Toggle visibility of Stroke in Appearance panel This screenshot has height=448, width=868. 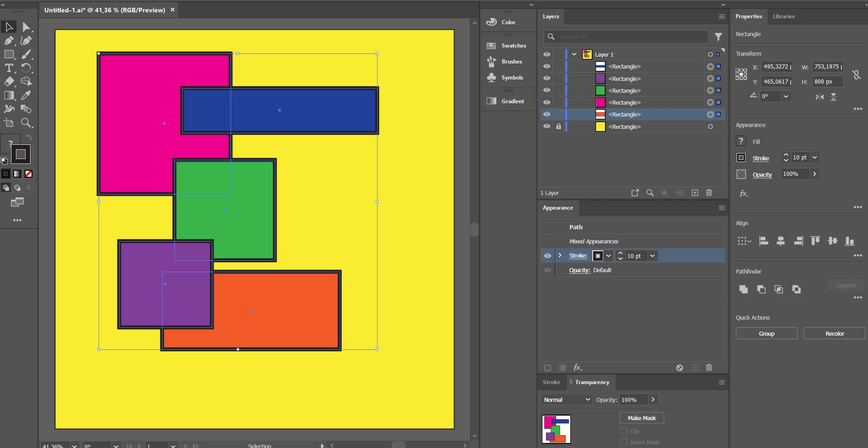547,256
